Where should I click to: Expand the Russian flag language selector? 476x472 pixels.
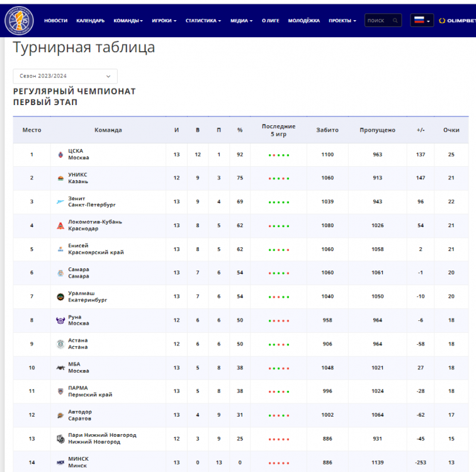pyautogui.click(x=421, y=21)
